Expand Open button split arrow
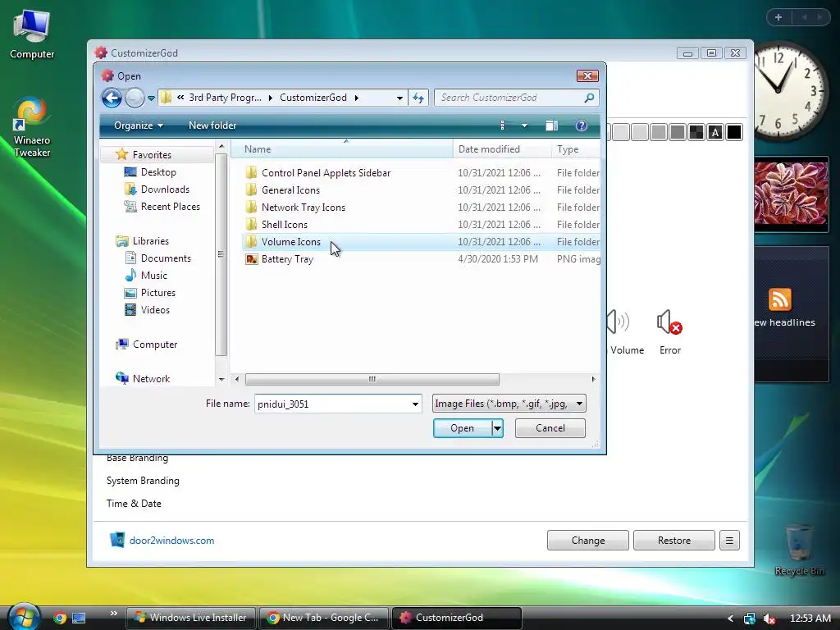This screenshot has width=840, height=630. point(497,428)
